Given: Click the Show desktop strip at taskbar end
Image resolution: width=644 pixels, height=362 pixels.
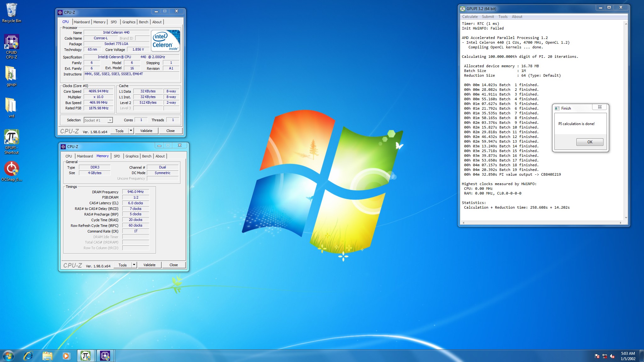Looking at the screenshot, I should [x=641, y=356].
